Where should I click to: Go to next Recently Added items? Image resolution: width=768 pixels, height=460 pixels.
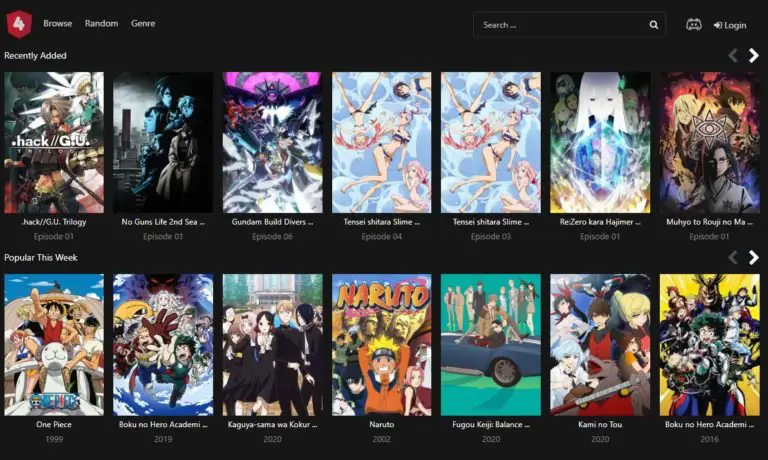tap(753, 55)
